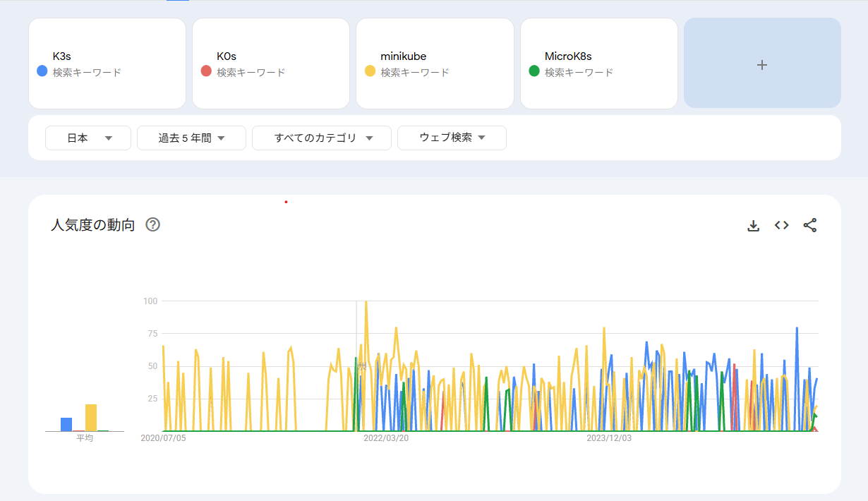The image size is (868, 501).
Task: Download the interest over time chart CSV
Action: point(753,226)
